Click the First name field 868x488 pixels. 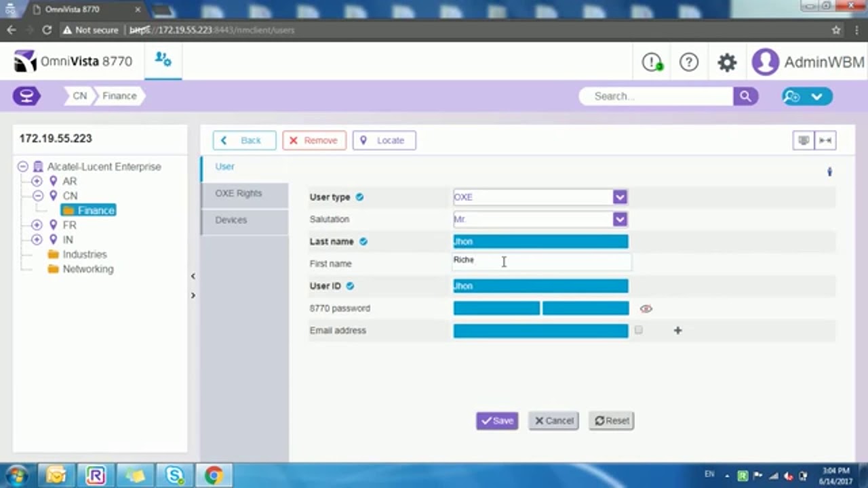click(x=541, y=263)
